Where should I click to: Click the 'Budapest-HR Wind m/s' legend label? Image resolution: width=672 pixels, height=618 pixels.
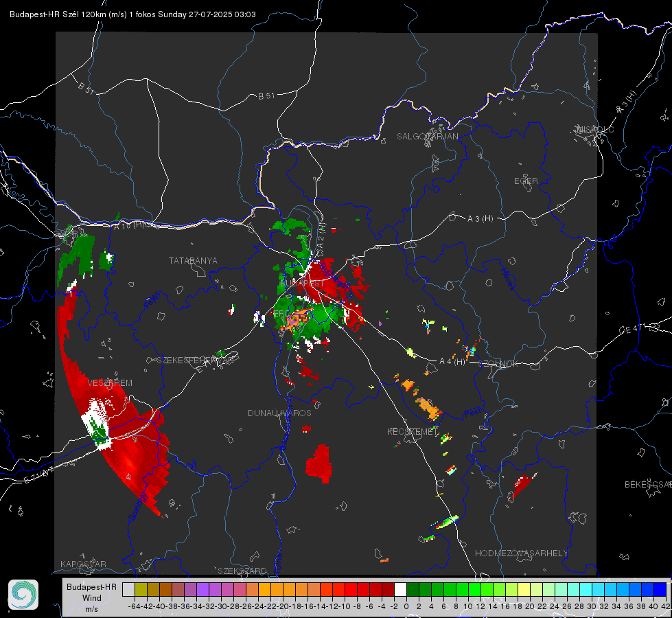point(92,598)
